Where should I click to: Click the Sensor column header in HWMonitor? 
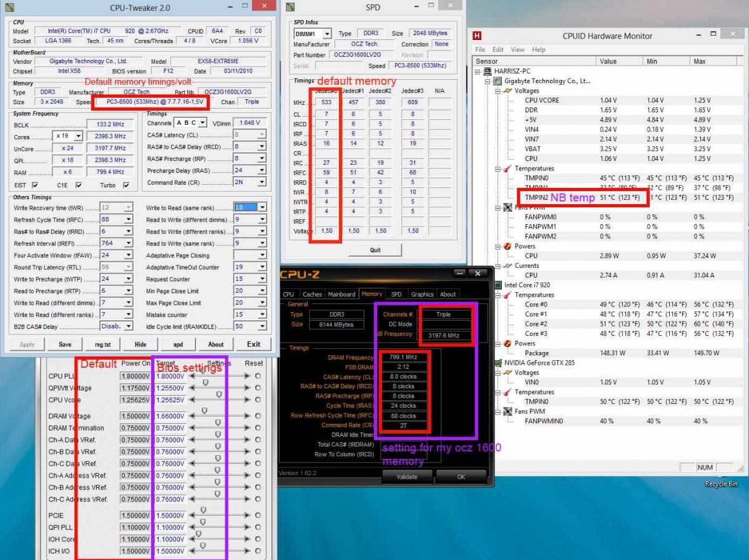click(535, 61)
